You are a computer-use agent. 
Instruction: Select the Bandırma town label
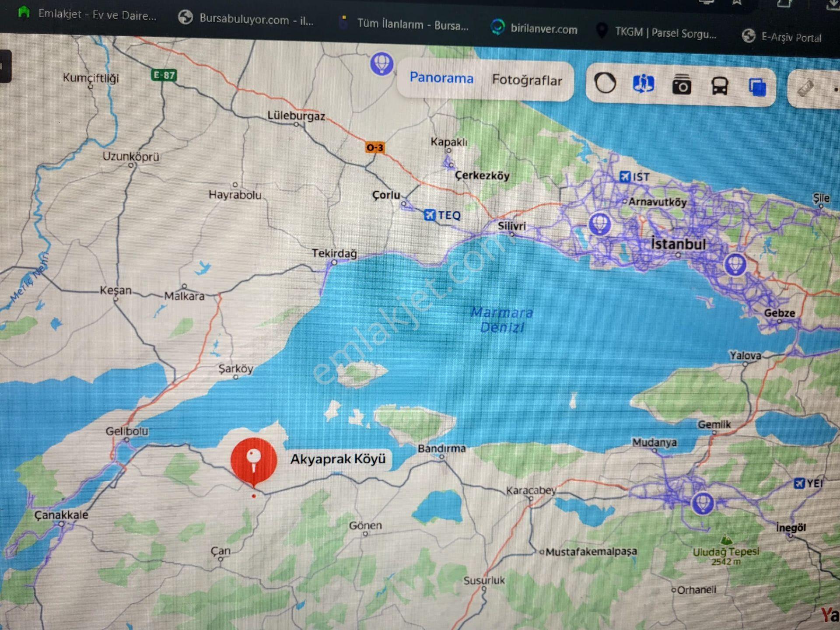[x=441, y=448]
